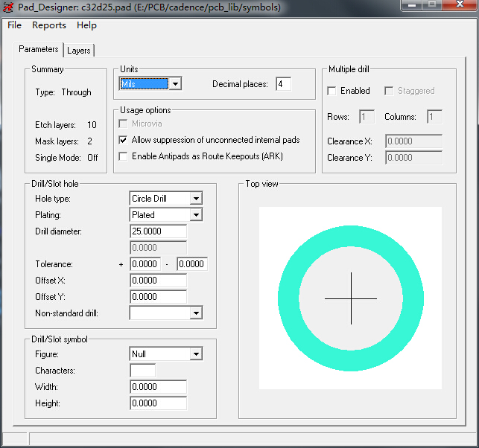
Task: Close the Pad Designer window
Action: (x=460, y=4)
